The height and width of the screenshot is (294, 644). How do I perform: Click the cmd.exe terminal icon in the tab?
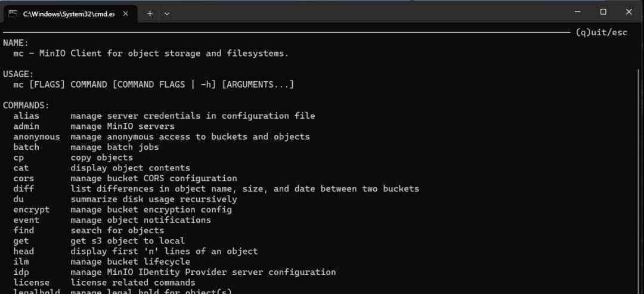point(13,13)
